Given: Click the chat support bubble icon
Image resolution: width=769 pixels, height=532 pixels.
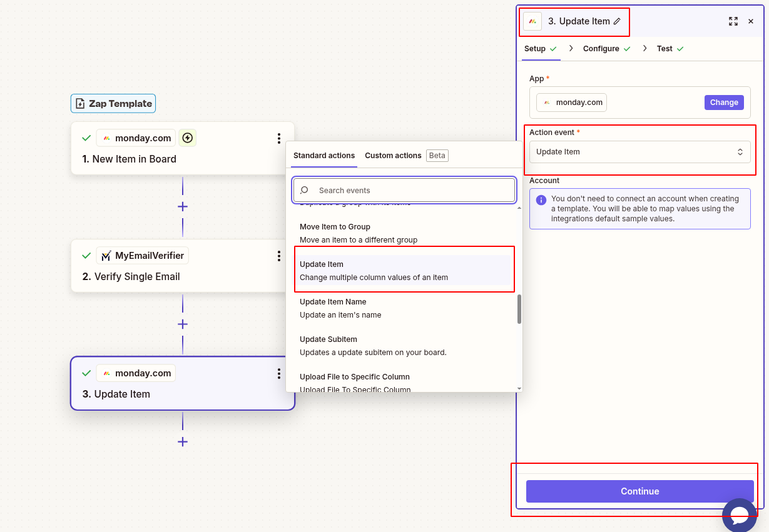Looking at the screenshot, I should (740, 515).
